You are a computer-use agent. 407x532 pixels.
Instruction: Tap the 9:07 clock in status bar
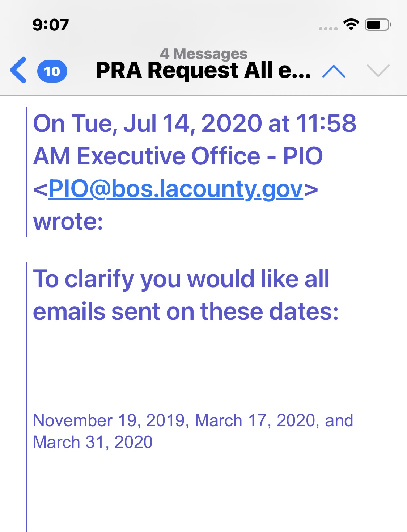tap(51, 25)
